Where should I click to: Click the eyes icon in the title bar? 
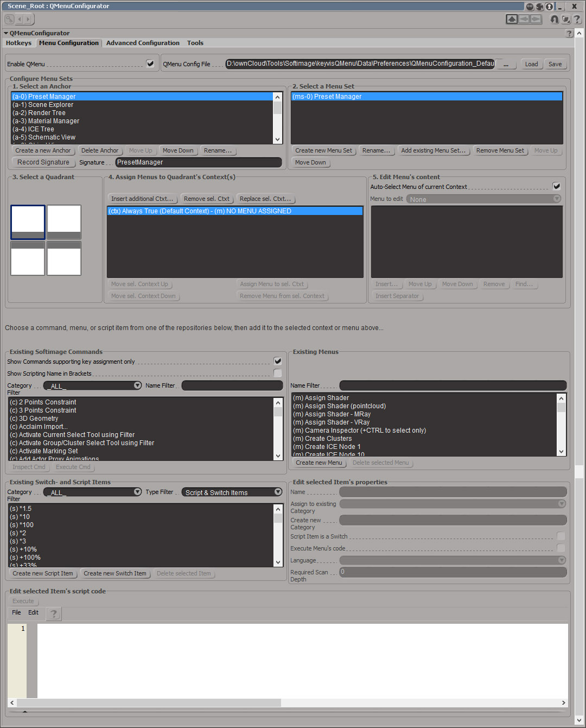[529, 6]
